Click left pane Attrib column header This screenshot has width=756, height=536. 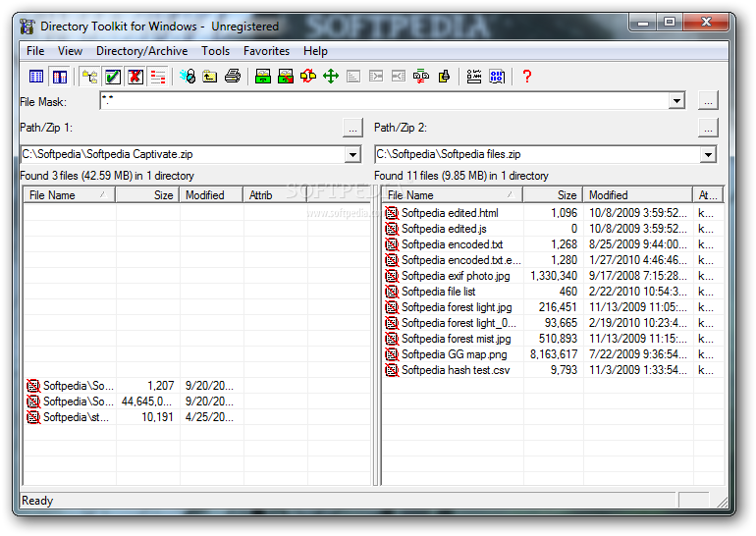(x=275, y=194)
